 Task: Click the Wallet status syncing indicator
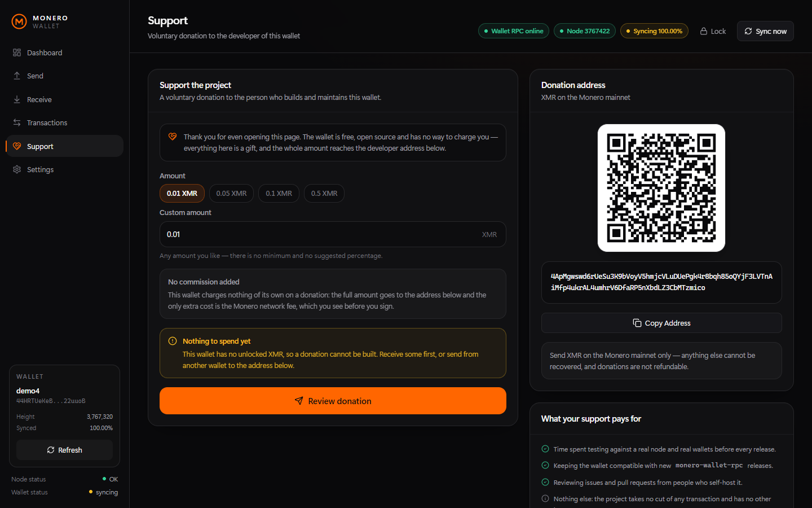point(104,492)
